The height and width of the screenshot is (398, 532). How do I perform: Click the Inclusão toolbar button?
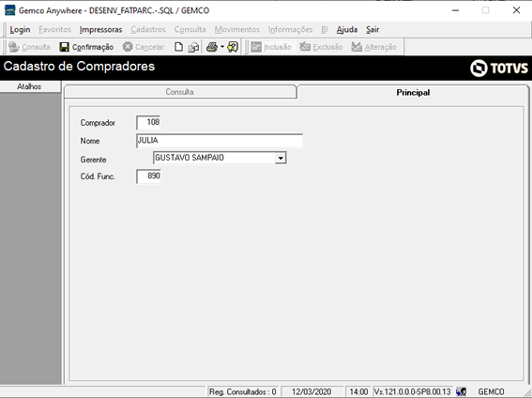coord(271,47)
